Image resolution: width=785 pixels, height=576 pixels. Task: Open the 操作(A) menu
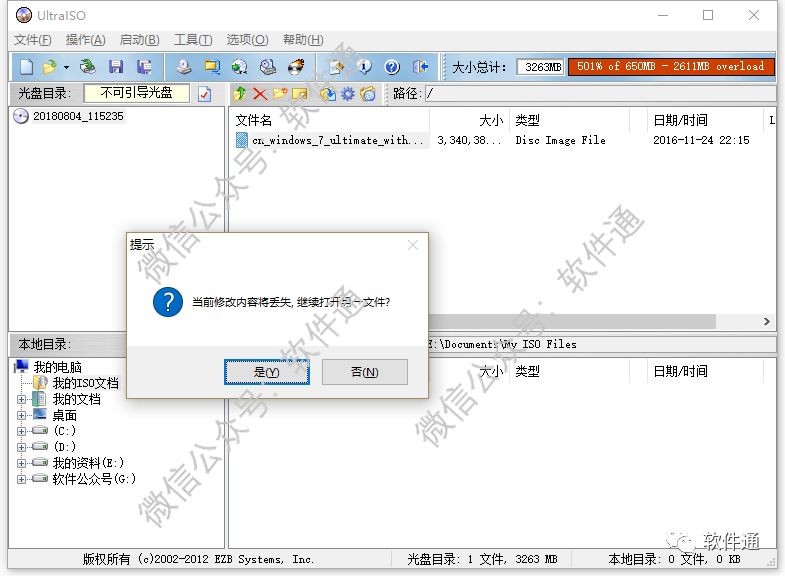pyautogui.click(x=86, y=40)
